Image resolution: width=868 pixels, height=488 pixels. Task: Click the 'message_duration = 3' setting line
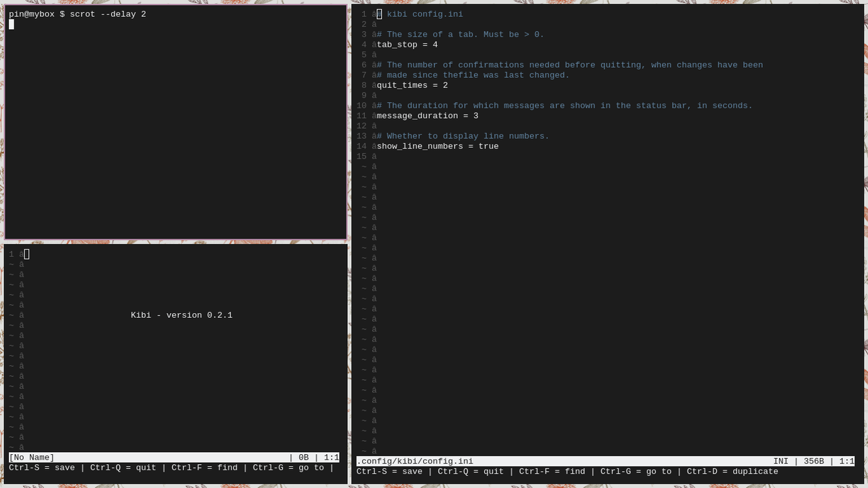click(428, 116)
